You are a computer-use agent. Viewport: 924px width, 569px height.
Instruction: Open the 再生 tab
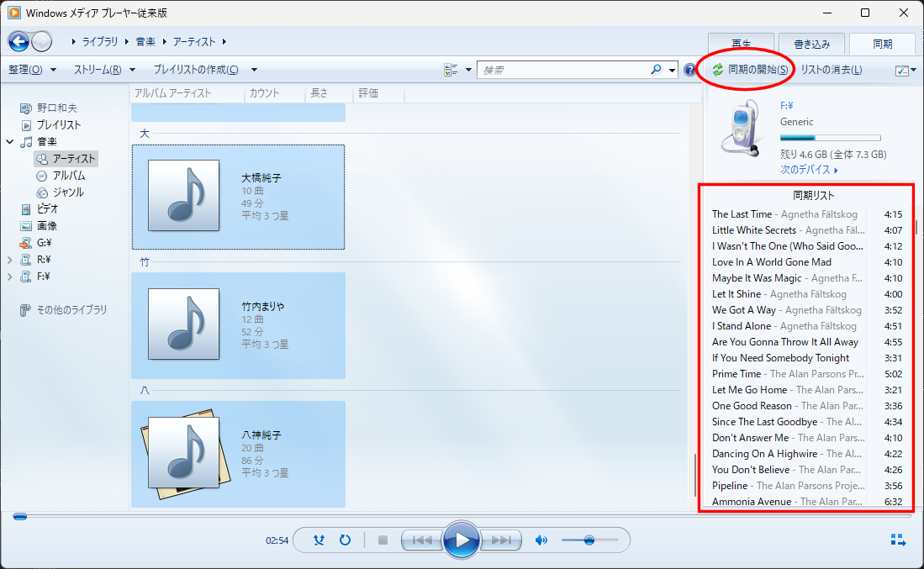742,45
